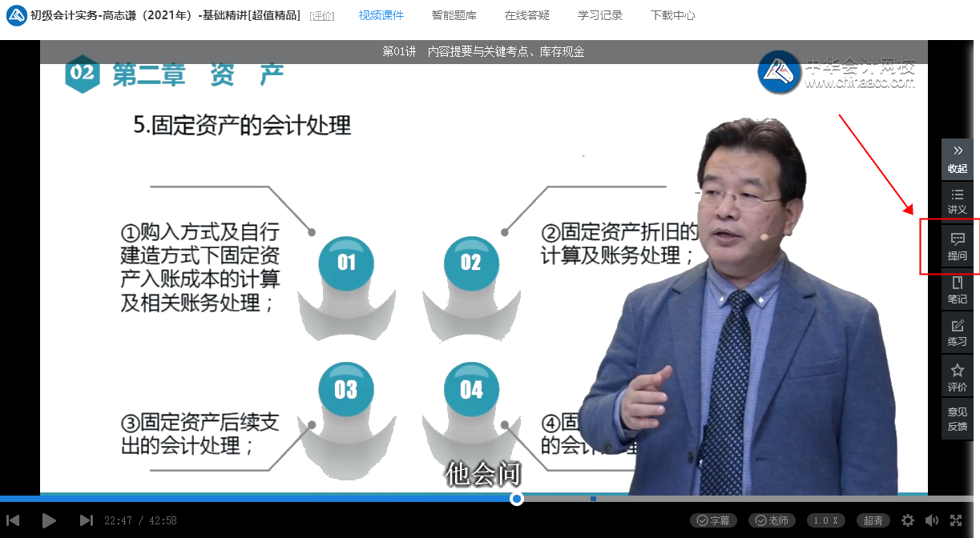Switch to the 下载中心 tab
The image size is (980, 538).
(x=673, y=15)
